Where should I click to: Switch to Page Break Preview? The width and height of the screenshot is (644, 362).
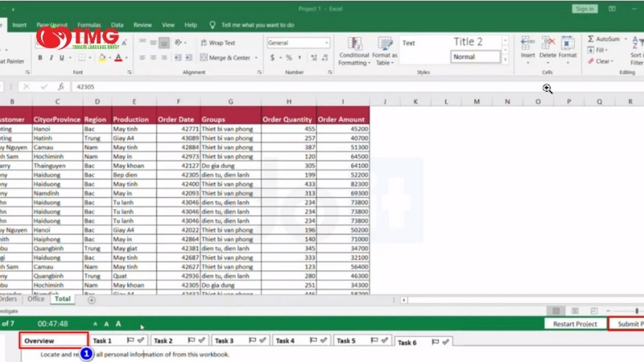pos(594,311)
